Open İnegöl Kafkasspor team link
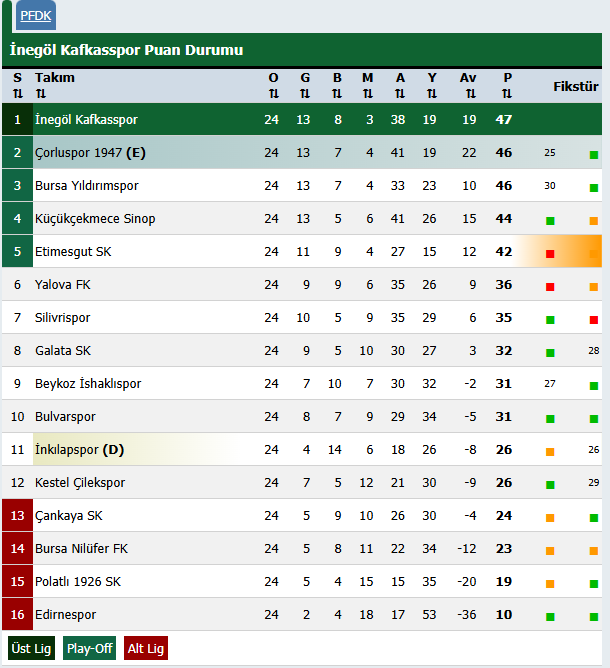This screenshot has height=668, width=610. tap(86, 120)
